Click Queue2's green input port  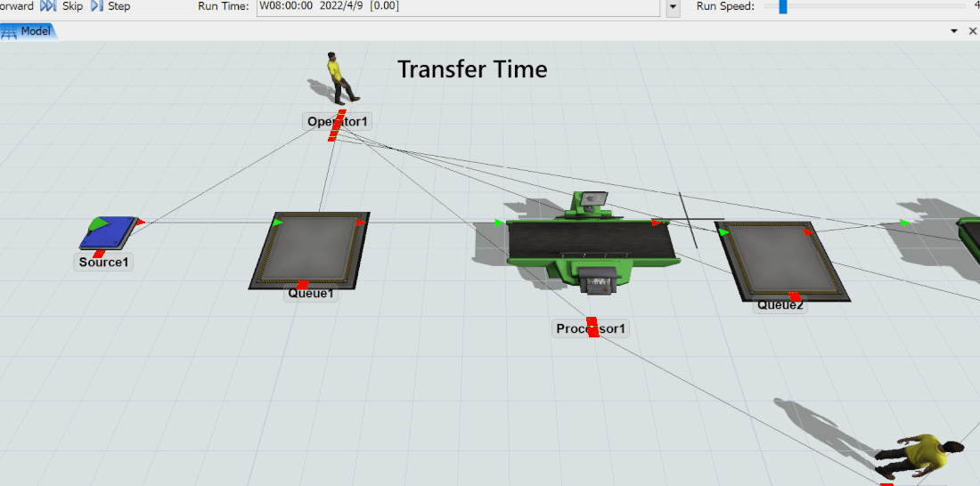coord(724,233)
